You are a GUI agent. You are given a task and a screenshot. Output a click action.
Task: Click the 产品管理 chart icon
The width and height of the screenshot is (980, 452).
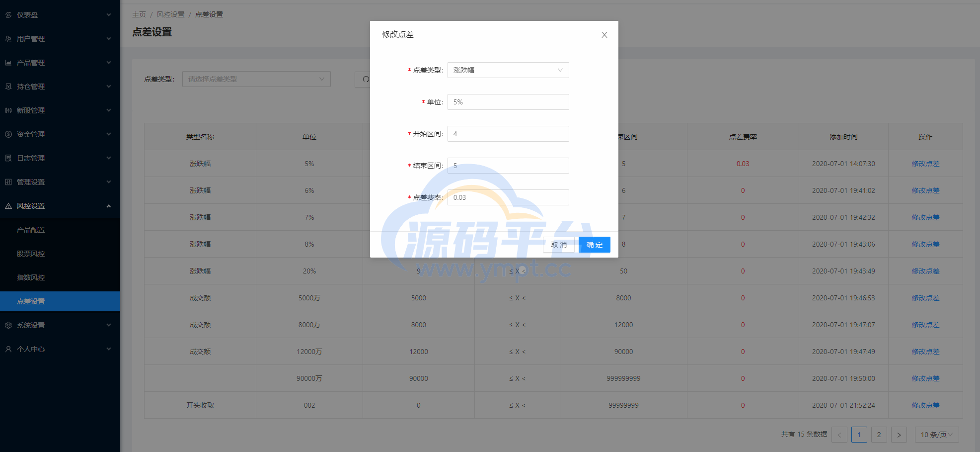[8, 63]
